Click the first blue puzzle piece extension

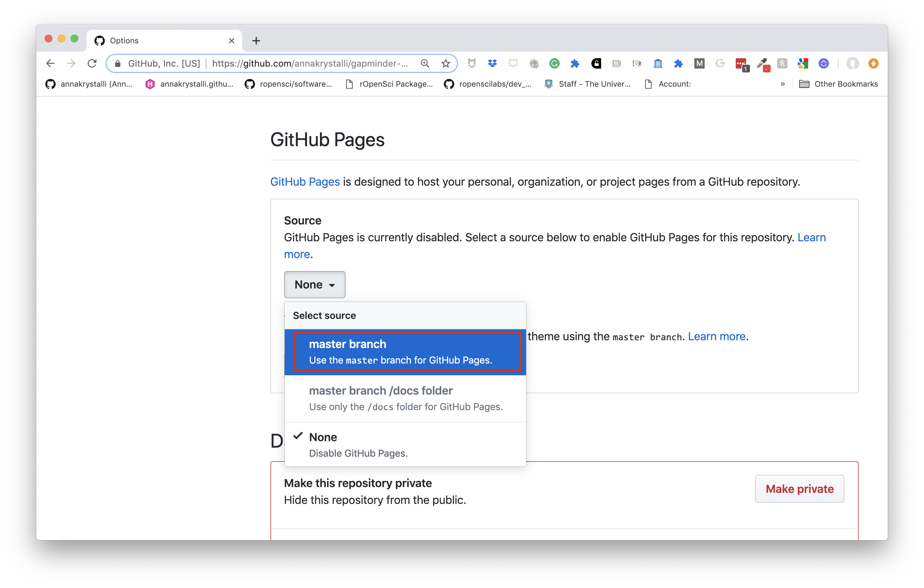click(575, 63)
